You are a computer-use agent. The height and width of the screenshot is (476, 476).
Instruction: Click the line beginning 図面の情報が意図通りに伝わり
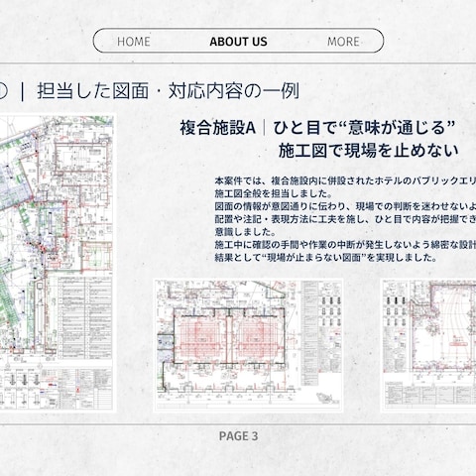(x=345, y=206)
